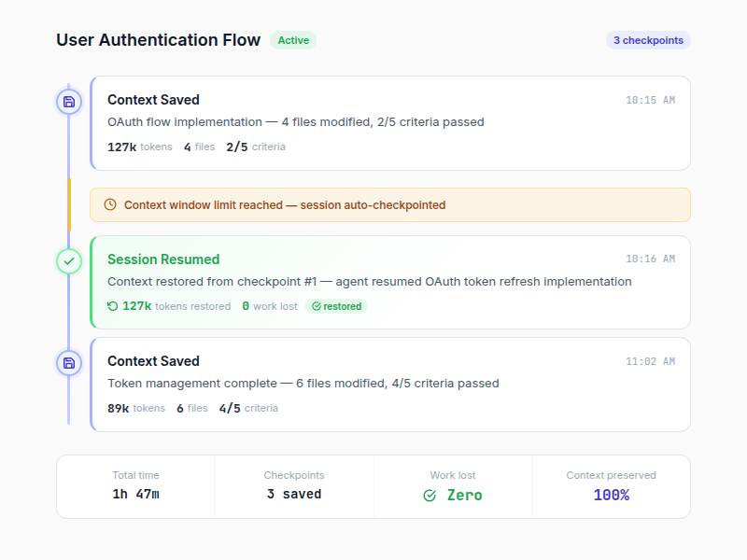Viewport: 747px width, 560px height.
Task: Select the User Authentication Flow title
Action: [x=158, y=40]
